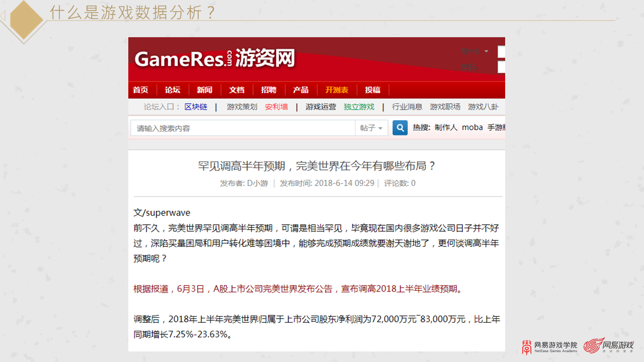Open the 区块链 forum entrance link
644x362 pixels.
(196, 107)
